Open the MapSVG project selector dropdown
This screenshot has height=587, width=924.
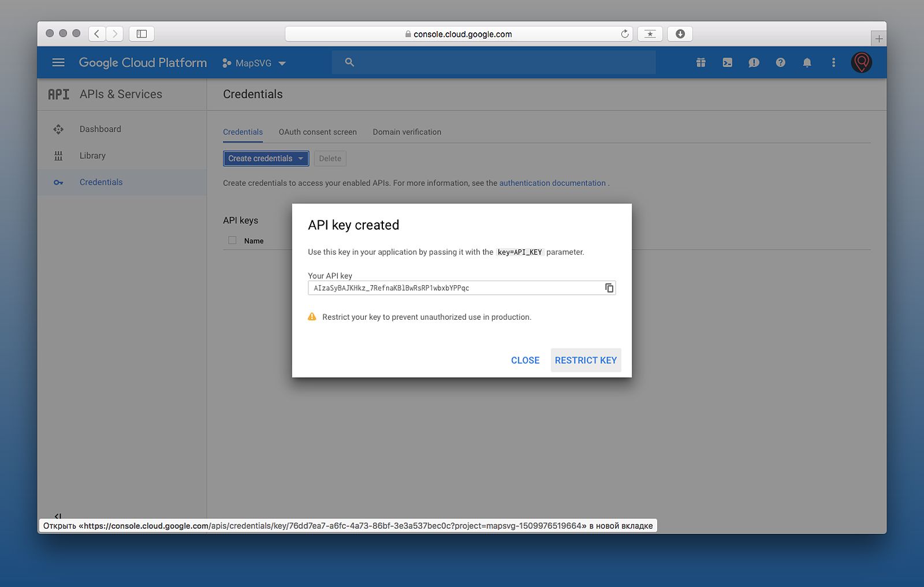(x=254, y=63)
